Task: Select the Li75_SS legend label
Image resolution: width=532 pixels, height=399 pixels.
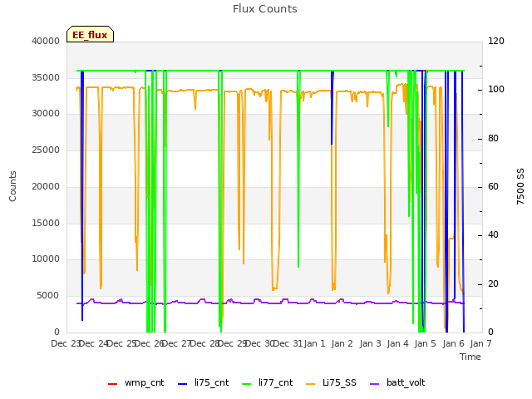Action: pyautogui.click(x=339, y=382)
